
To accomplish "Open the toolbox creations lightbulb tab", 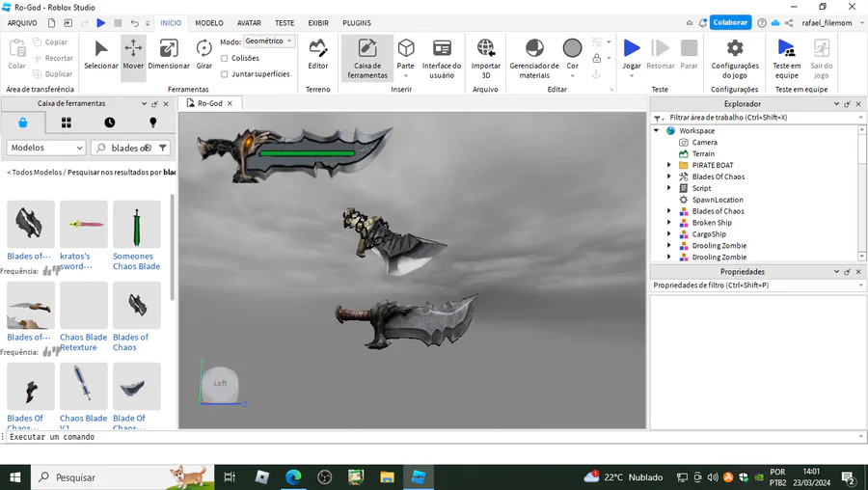I will pyautogui.click(x=152, y=122).
